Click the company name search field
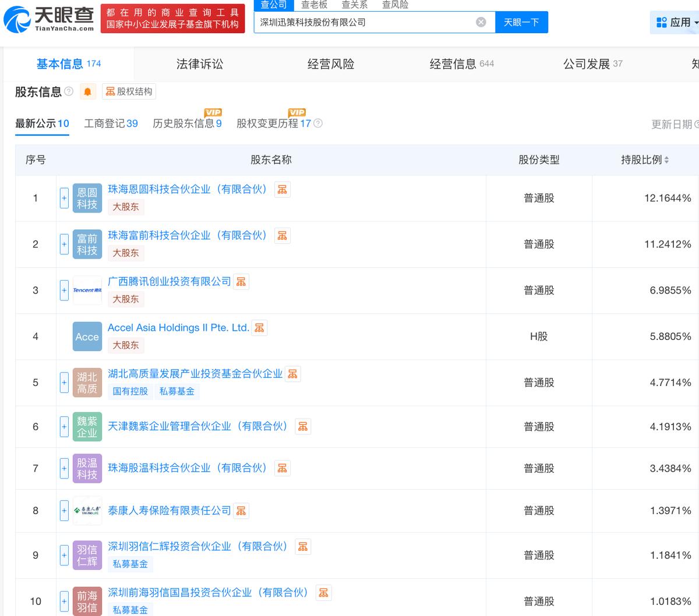Screen dimensions: 699x616 (x=364, y=22)
